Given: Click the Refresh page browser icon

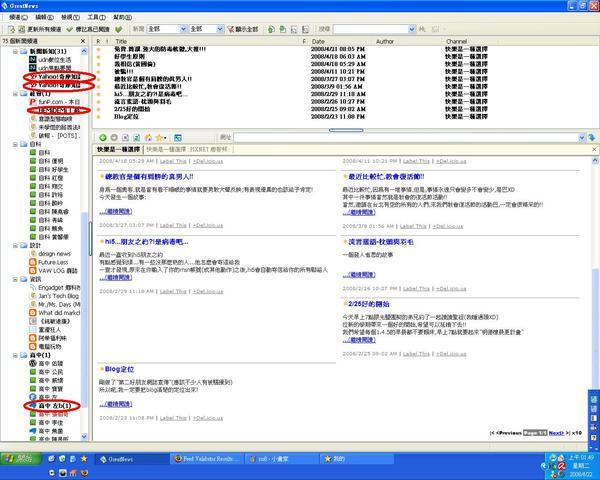Looking at the screenshot, I should pyautogui.click(x=137, y=137).
